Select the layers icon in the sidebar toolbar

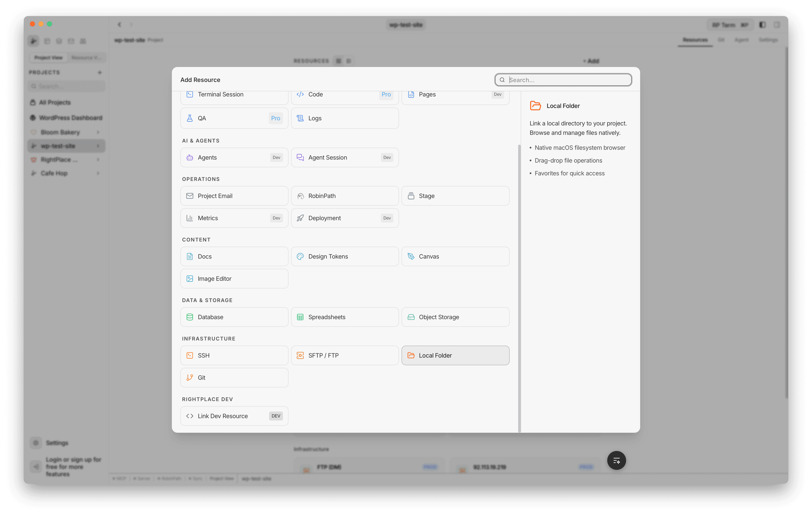tap(59, 41)
